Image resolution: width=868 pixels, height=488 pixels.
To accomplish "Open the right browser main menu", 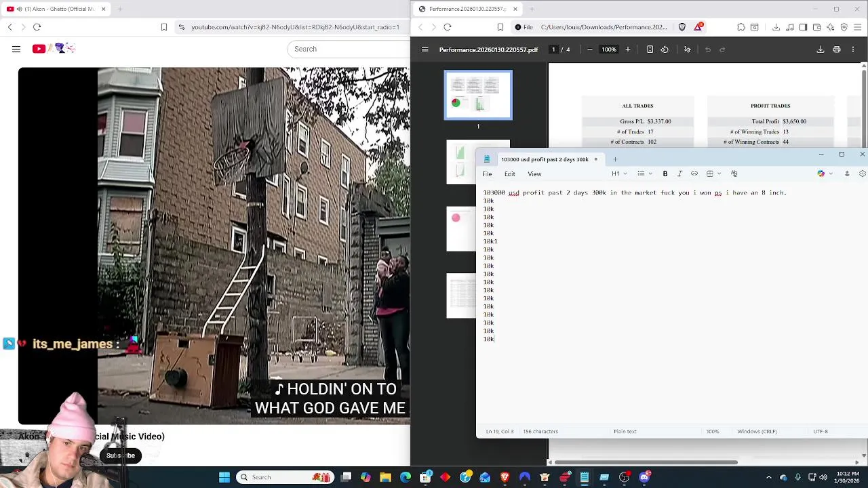I will [x=858, y=27].
